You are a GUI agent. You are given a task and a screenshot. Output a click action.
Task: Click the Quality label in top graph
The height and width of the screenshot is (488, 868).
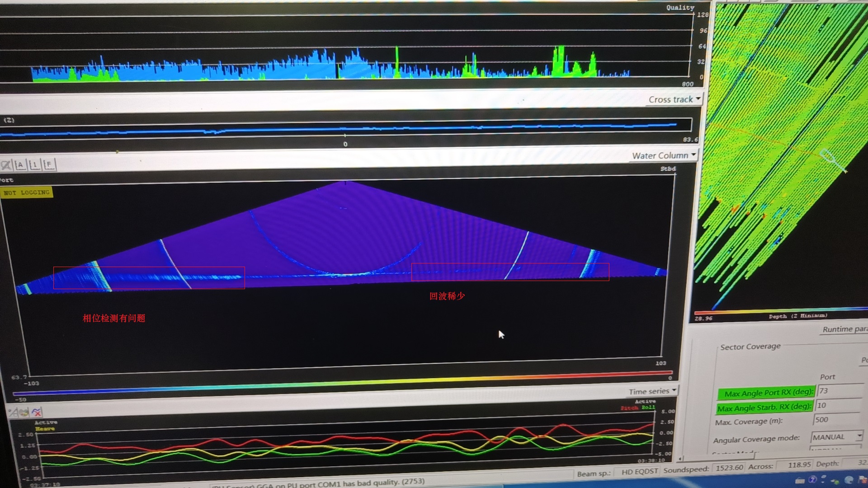click(680, 7)
